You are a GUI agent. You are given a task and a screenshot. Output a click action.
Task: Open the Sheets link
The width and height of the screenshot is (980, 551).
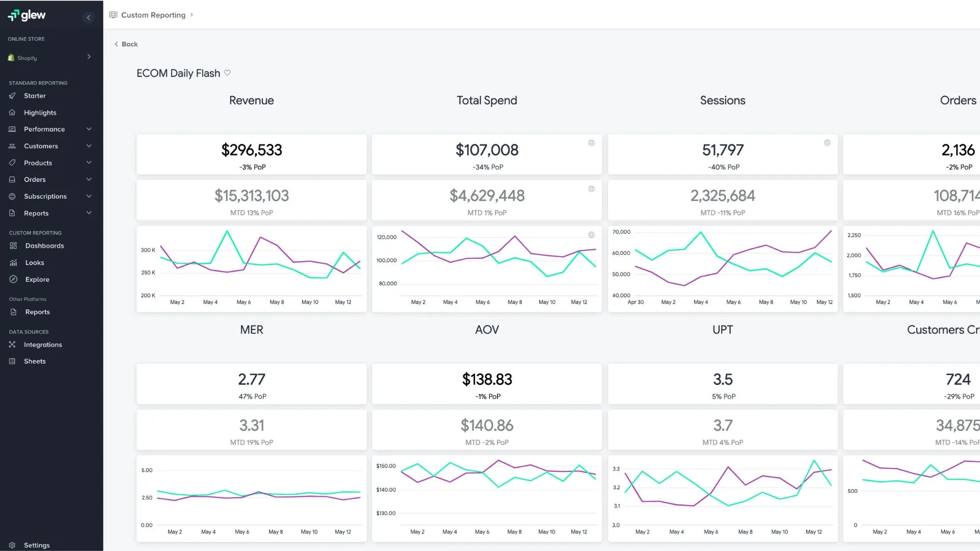[35, 361]
